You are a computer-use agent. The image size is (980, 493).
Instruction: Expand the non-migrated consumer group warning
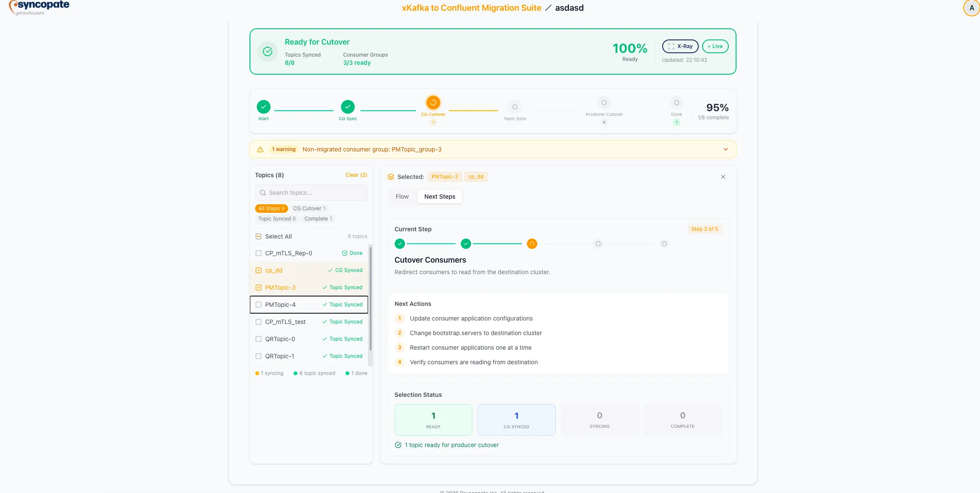click(726, 149)
